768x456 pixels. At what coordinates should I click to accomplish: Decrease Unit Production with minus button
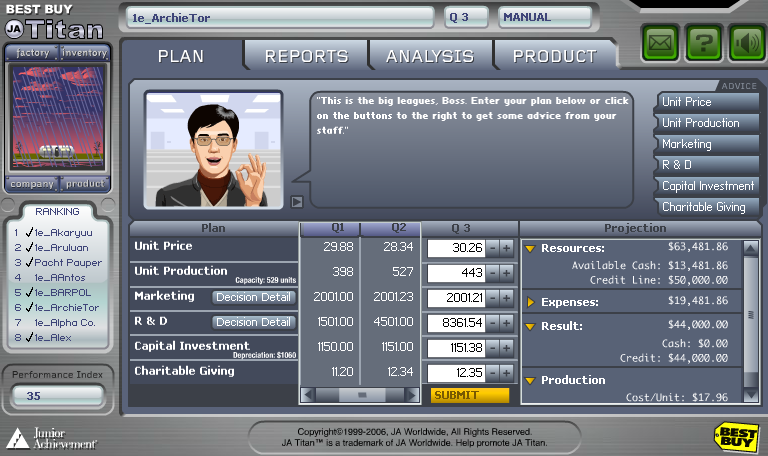coord(493,273)
